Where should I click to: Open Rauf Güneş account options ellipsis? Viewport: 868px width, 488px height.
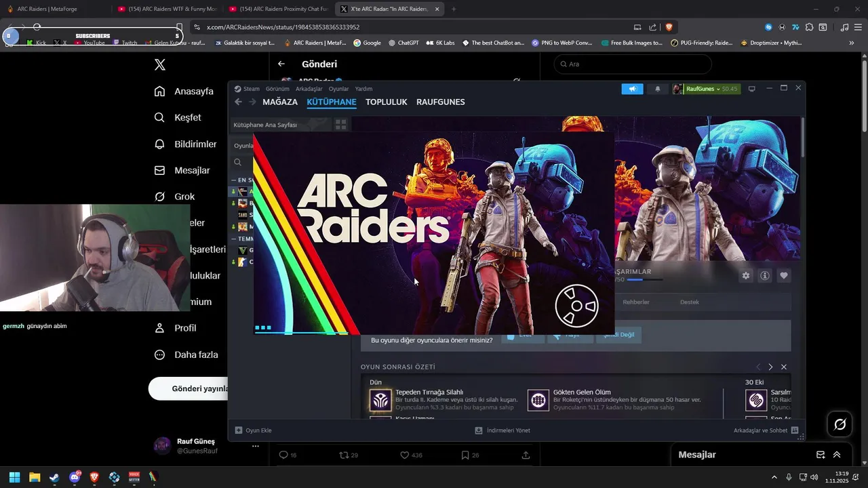pos(256,446)
